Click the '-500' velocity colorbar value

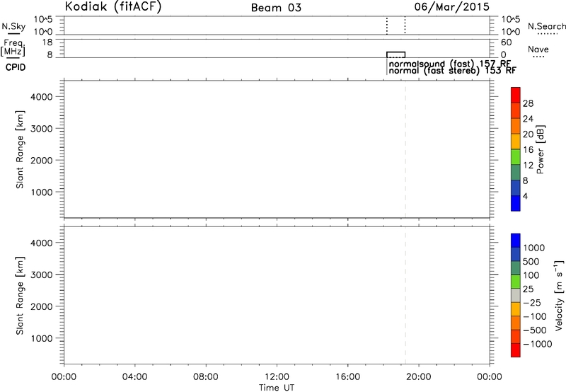(x=535, y=330)
